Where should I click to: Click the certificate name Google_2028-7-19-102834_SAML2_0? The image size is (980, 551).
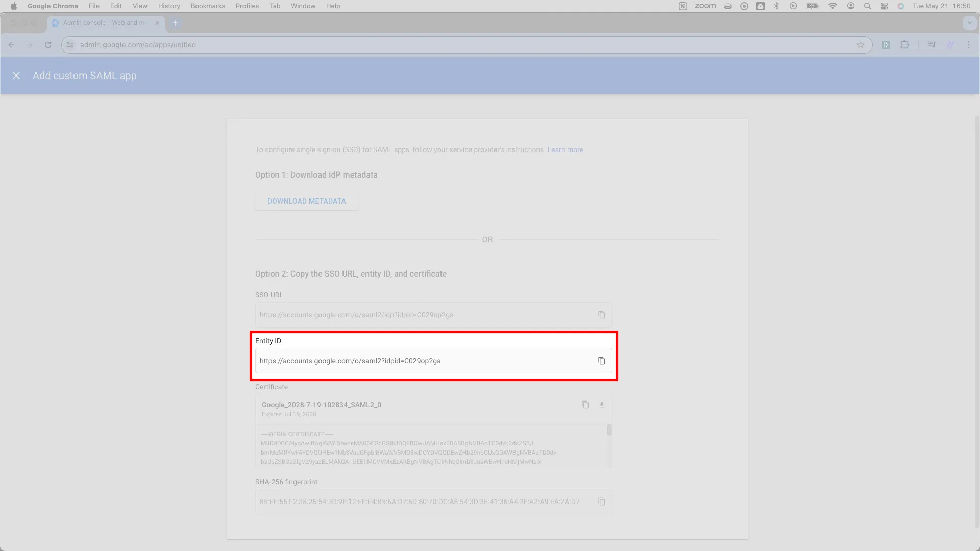pyautogui.click(x=322, y=405)
